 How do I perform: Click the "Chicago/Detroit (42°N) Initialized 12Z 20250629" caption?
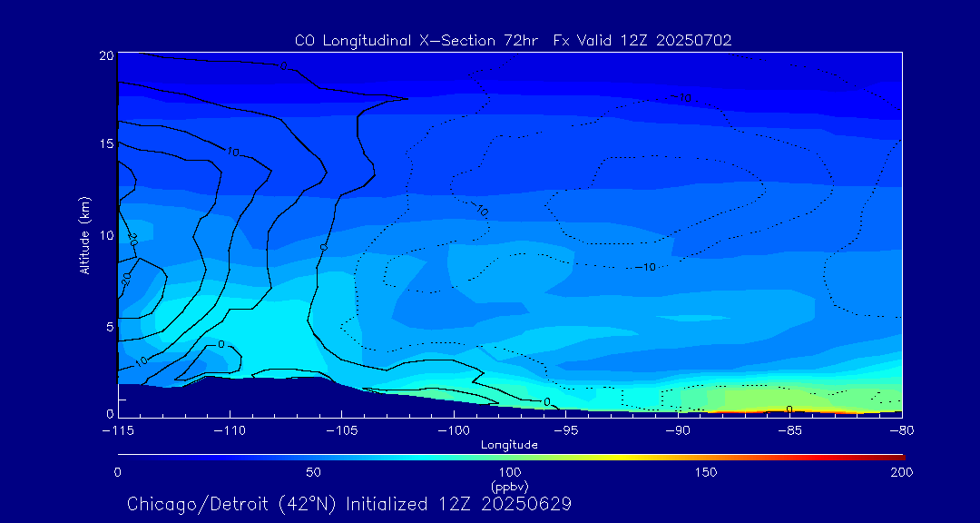349,504
